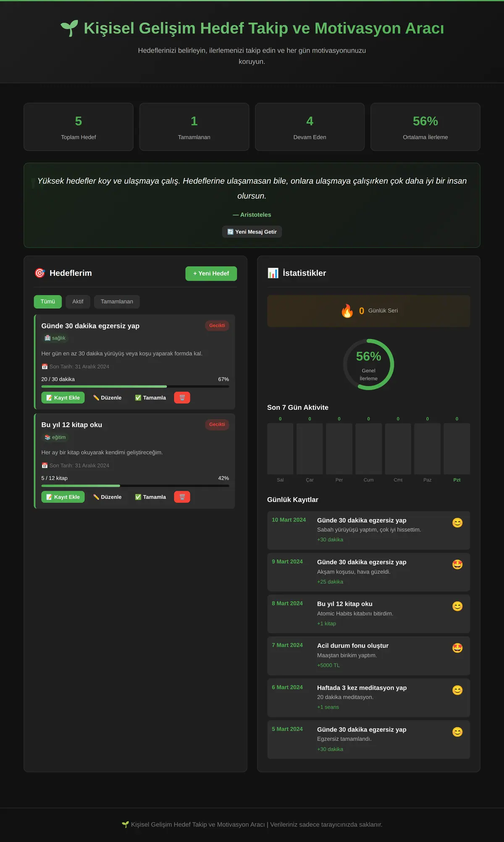Click the Aristoteles quote attribution
The width and height of the screenshot is (504, 842).
252,215
